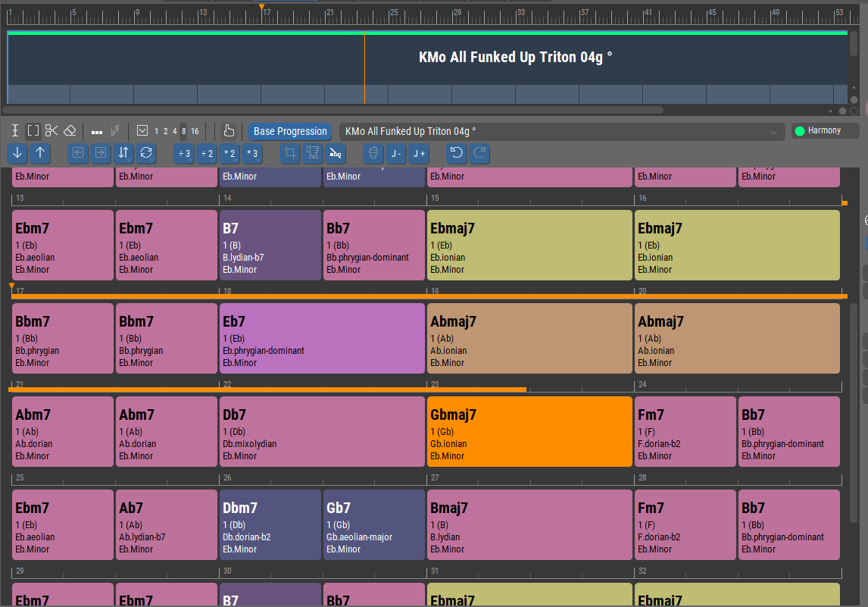This screenshot has height=607, width=868.
Task: Select the scissors split tool
Action: coord(52,130)
